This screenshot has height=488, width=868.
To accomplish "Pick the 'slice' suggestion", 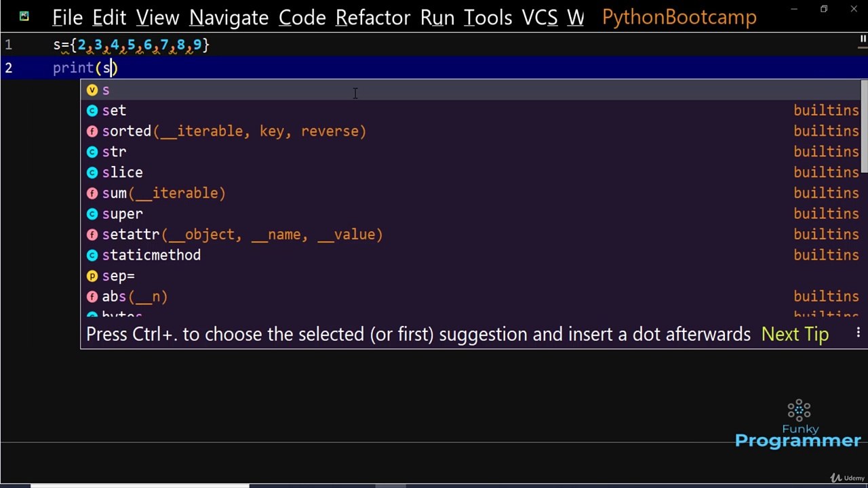I will pos(471,172).
